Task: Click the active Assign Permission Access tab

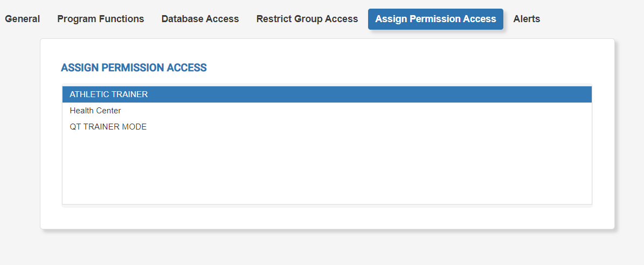Action: click(435, 19)
